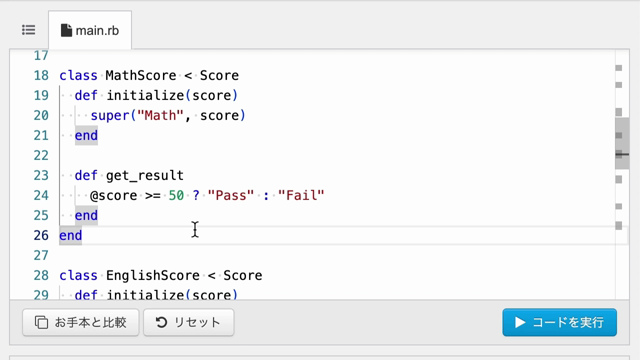Screen dimensions: 640x360
Task: Click line number 28 in gutter
Action: pos(41,276)
